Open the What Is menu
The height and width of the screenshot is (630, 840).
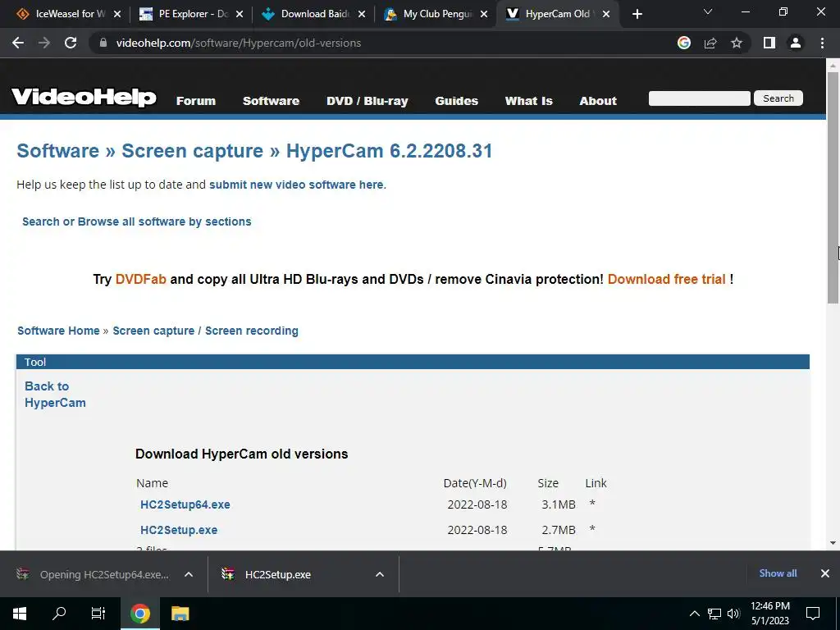coord(529,101)
